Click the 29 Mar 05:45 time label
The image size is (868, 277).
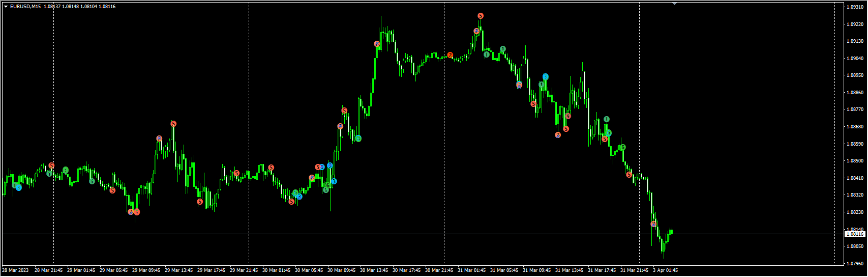tap(114, 270)
